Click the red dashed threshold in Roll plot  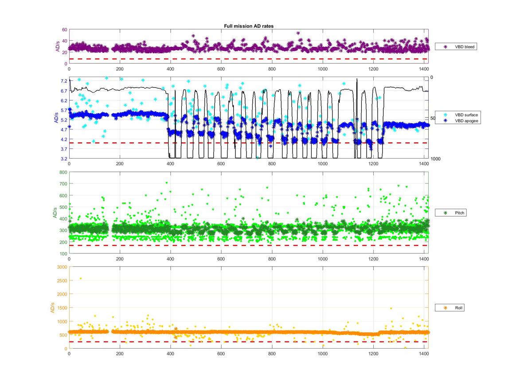click(x=248, y=342)
